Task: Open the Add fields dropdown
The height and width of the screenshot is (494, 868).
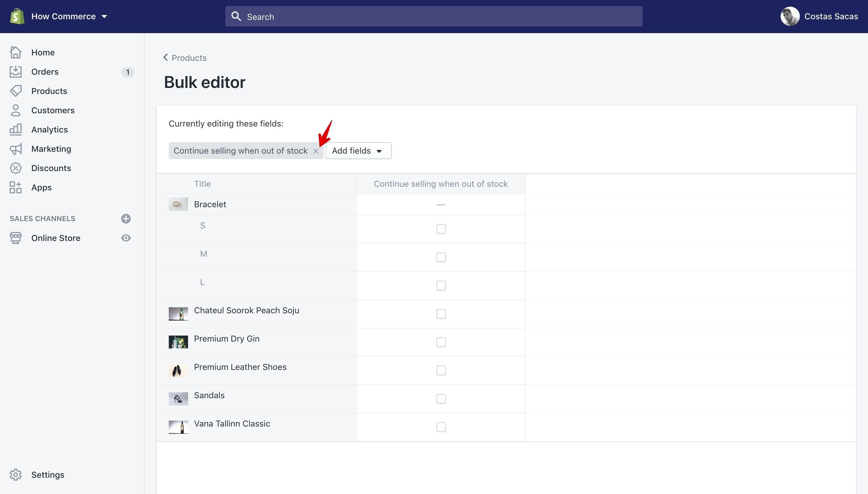Action: pyautogui.click(x=358, y=151)
